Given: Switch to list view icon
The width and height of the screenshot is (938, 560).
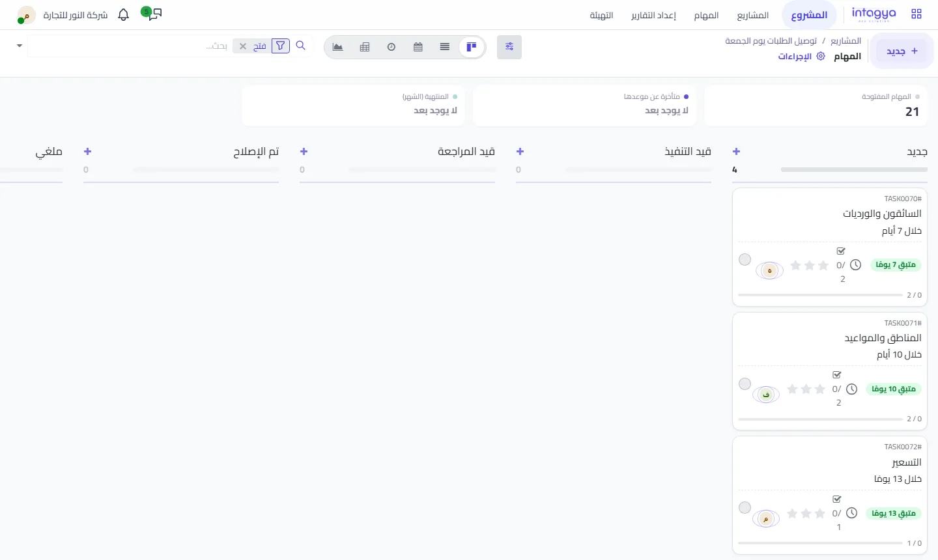Looking at the screenshot, I should [445, 47].
